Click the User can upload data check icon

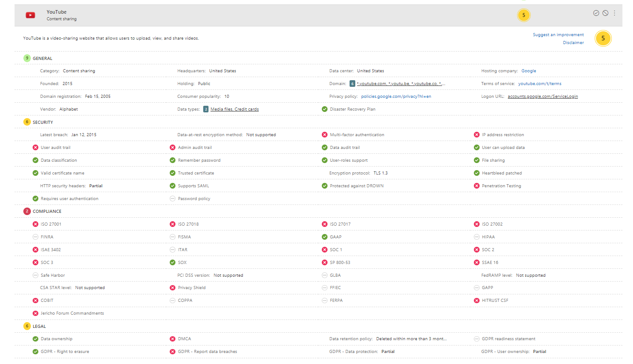tap(477, 148)
